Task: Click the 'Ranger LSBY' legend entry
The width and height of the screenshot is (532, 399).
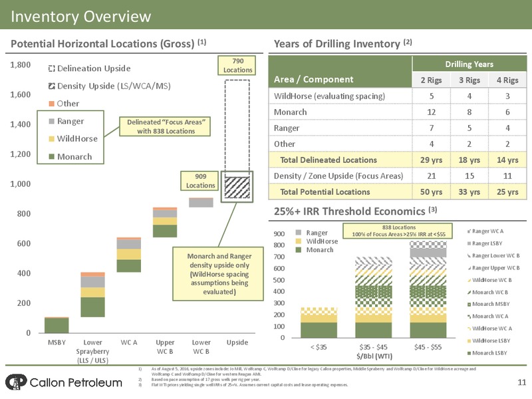Action: click(x=485, y=243)
